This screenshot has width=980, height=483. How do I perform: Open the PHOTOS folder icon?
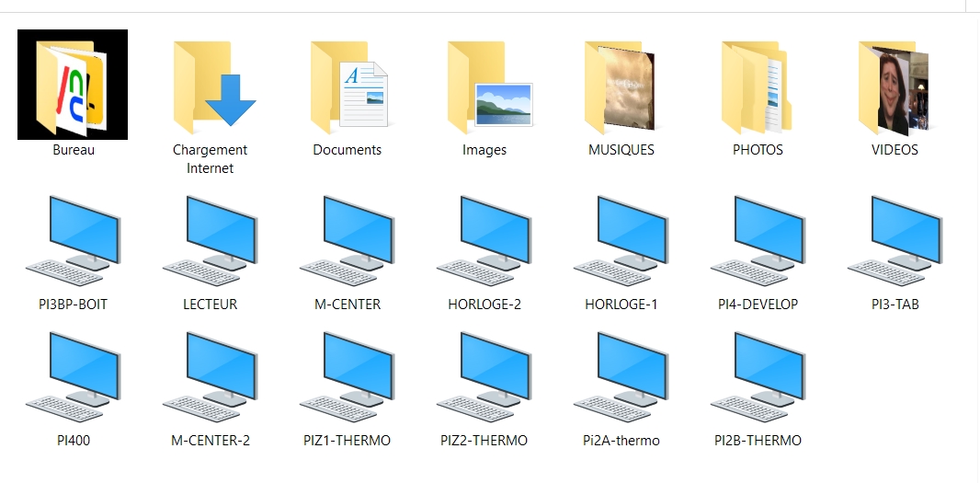(x=757, y=87)
